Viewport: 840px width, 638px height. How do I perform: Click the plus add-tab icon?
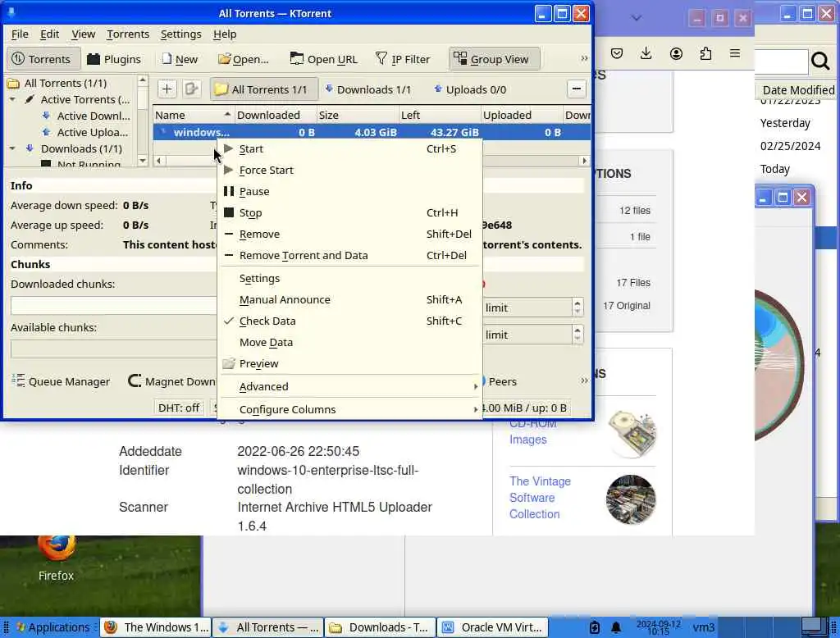(x=167, y=89)
